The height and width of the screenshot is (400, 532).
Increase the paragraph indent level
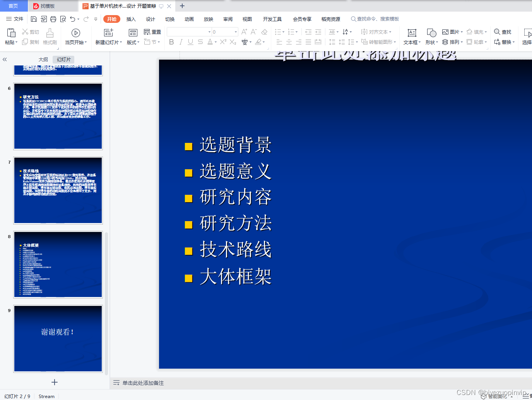tap(318, 32)
